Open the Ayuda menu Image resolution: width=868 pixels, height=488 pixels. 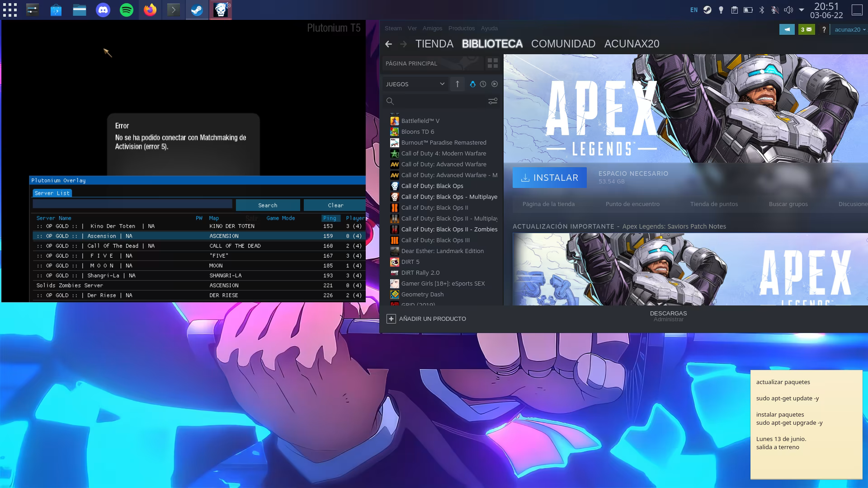click(489, 28)
